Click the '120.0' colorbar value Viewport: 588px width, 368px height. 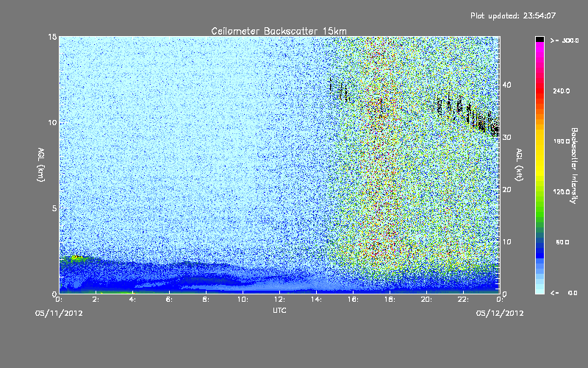[x=562, y=192]
